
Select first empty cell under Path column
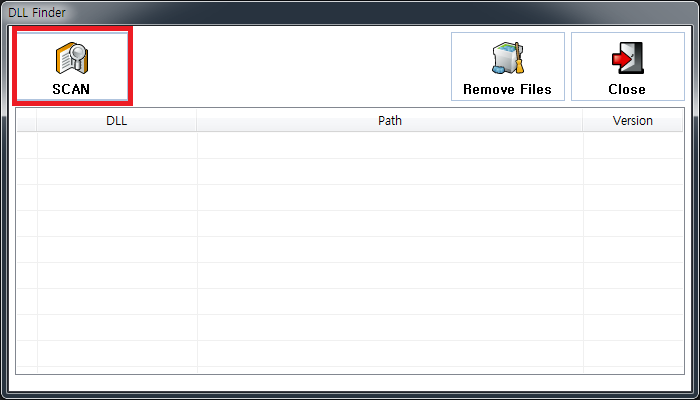pyautogui.click(x=390, y=146)
